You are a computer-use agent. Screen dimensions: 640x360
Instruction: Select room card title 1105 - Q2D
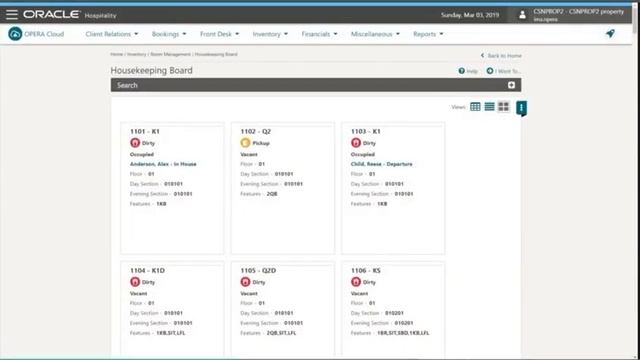(258, 271)
